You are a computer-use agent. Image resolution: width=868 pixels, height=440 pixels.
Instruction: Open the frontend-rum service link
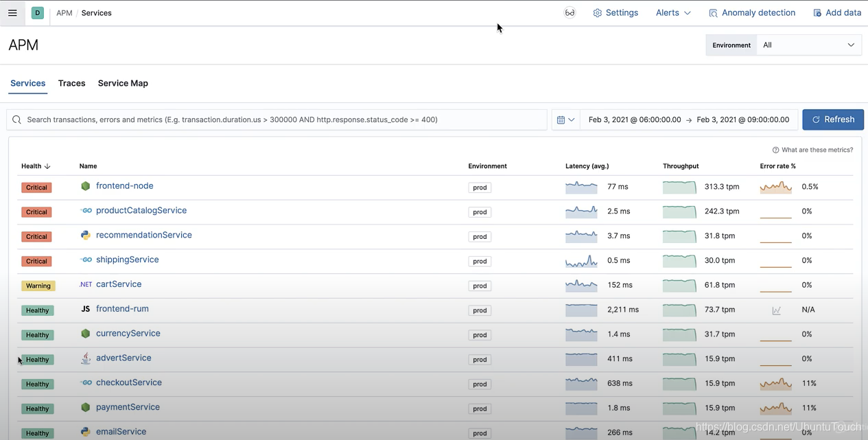pyautogui.click(x=122, y=309)
